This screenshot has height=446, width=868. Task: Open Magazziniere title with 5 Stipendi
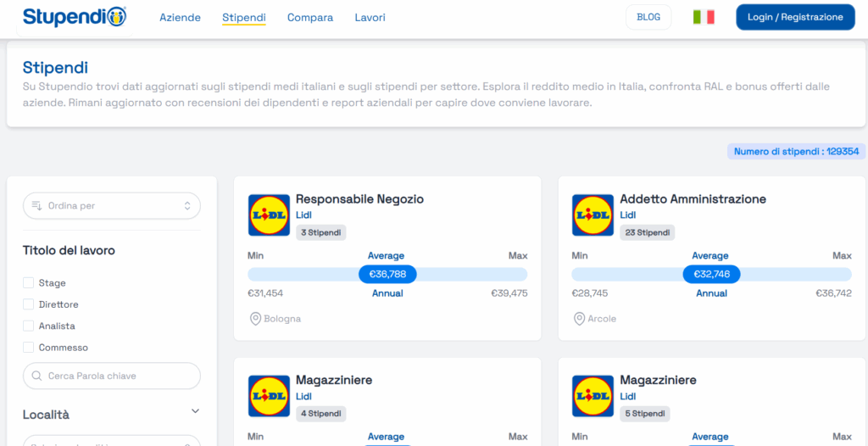[x=658, y=380]
